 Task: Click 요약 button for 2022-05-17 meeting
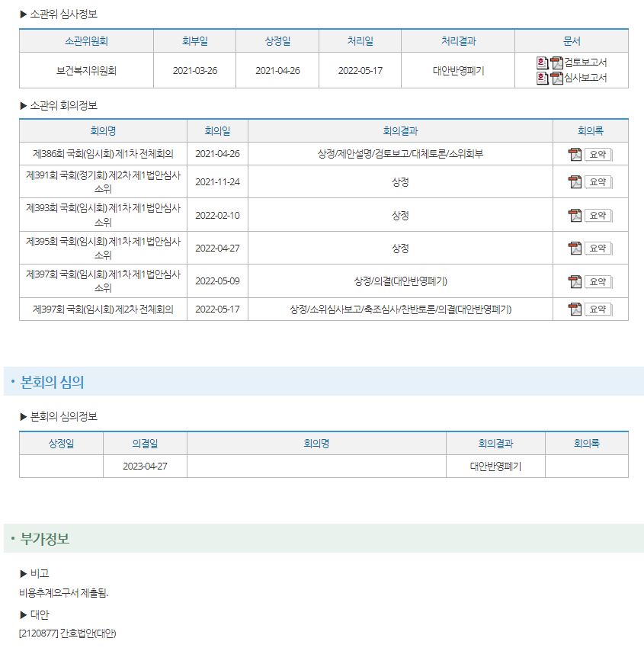pos(598,309)
